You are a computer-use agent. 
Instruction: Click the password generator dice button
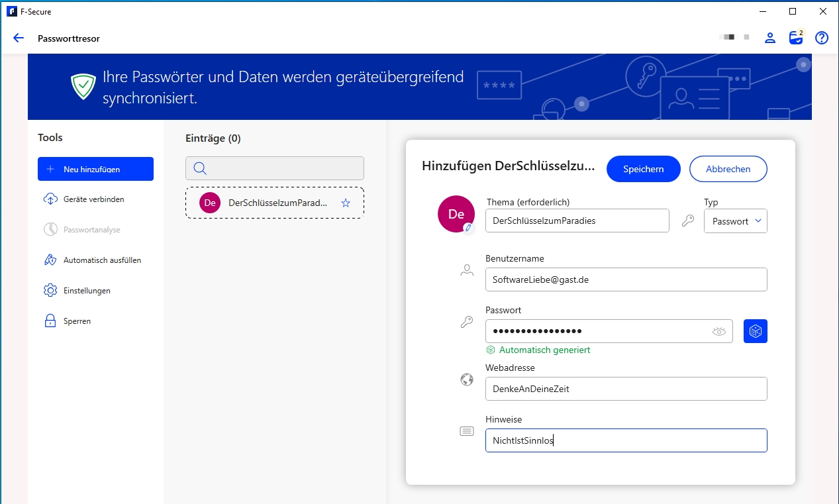pyautogui.click(x=755, y=331)
